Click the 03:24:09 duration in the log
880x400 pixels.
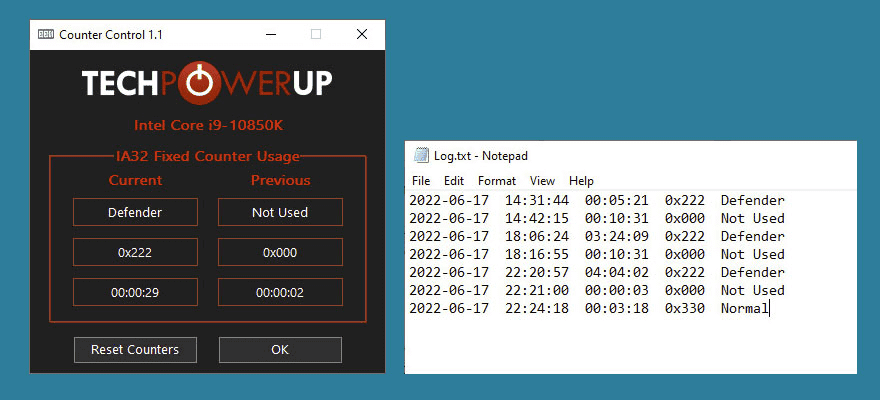(617, 236)
